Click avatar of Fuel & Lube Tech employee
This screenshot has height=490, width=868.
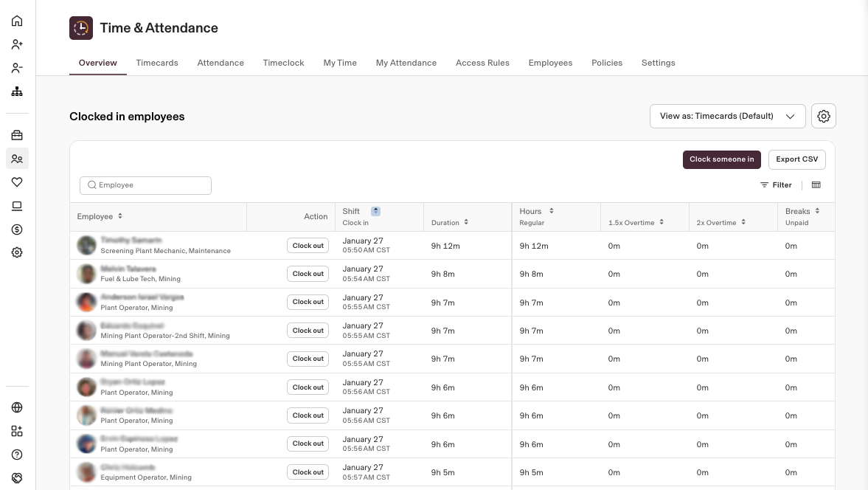click(x=86, y=274)
